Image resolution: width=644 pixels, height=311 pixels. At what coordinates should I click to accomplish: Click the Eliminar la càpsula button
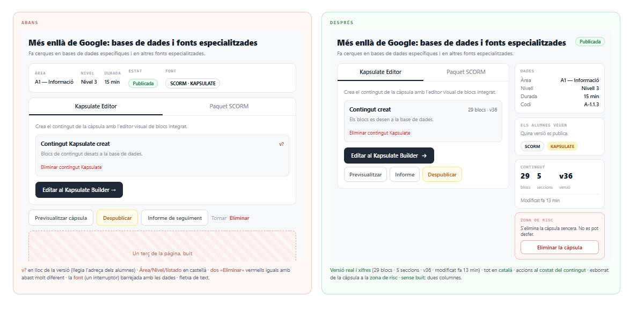click(560, 247)
